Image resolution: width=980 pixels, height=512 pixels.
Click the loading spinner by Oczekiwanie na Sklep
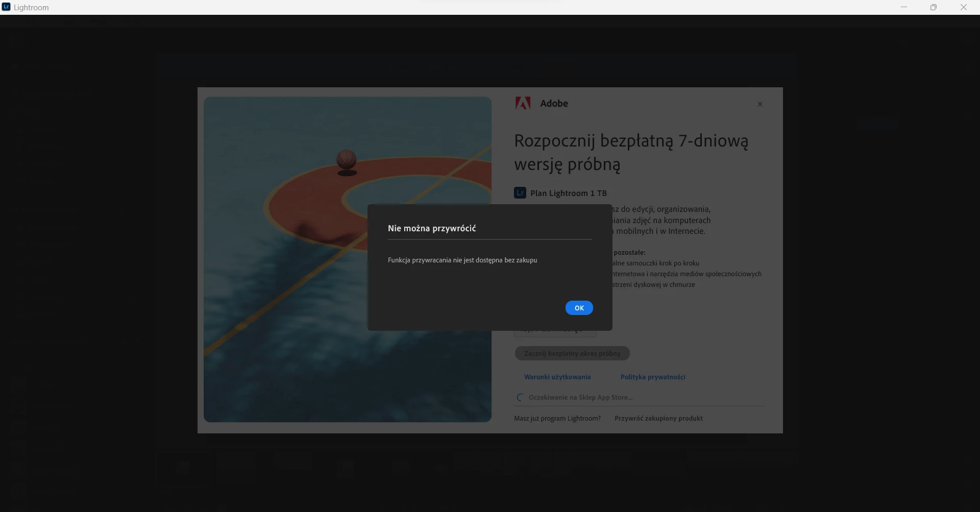click(x=520, y=397)
